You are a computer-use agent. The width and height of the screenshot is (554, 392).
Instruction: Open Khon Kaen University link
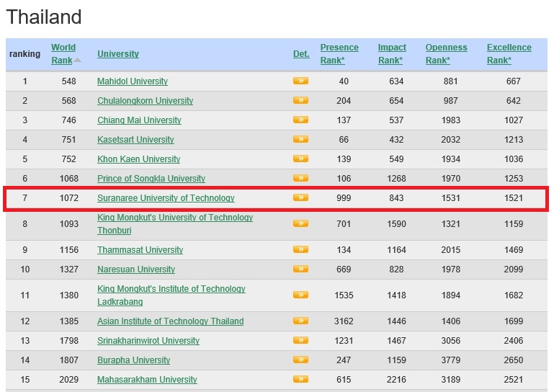(x=139, y=159)
